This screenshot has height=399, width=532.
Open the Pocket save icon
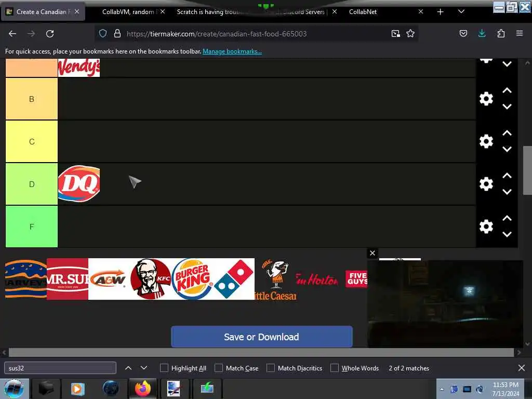click(463, 34)
